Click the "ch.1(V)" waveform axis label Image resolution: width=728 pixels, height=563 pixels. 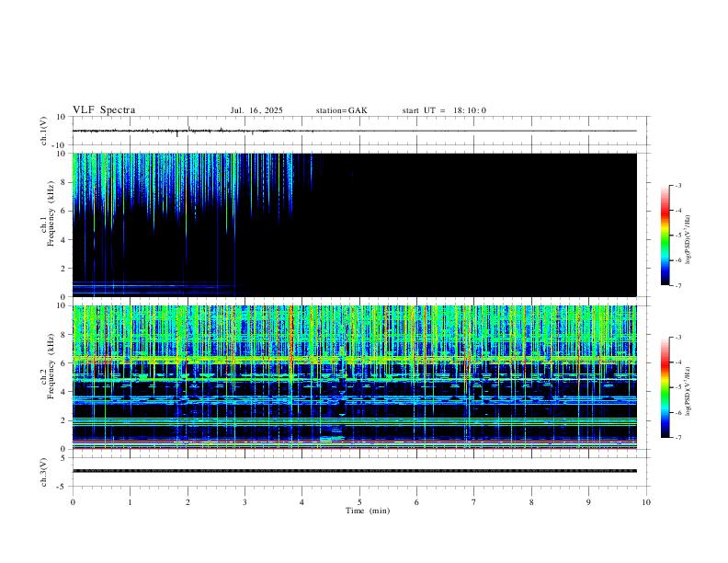[x=44, y=131]
